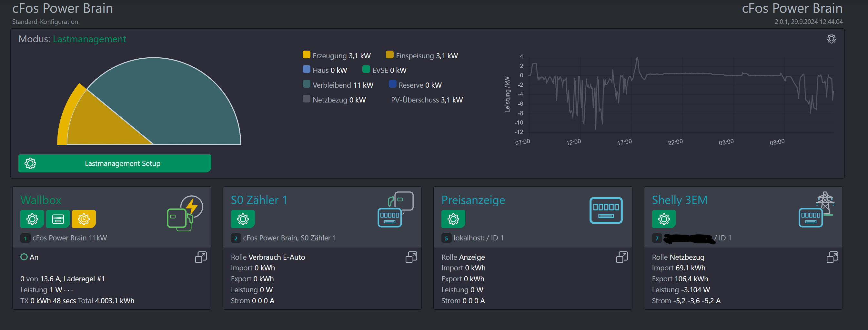This screenshot has width=868, height=330.
Task: Click the S0 Zähler device number 2 badge
Action: (x=236, y=238)
